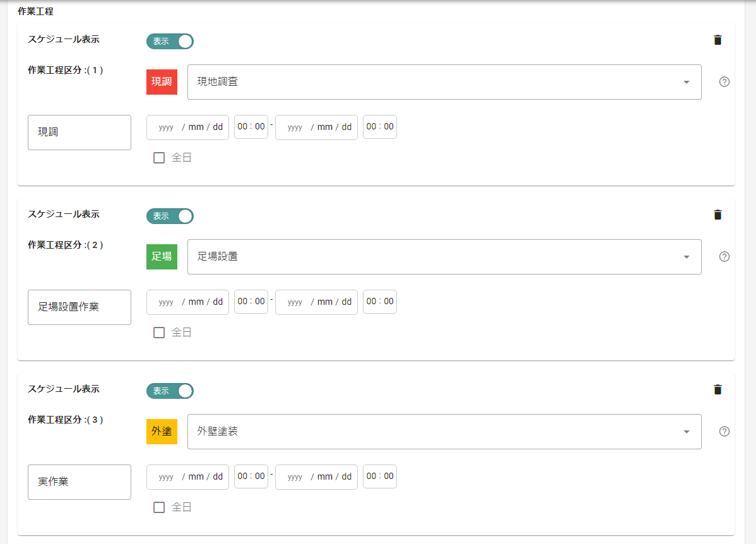Delete work process 3 with trash icon
The image size is (756, 544).
(718, 389)
